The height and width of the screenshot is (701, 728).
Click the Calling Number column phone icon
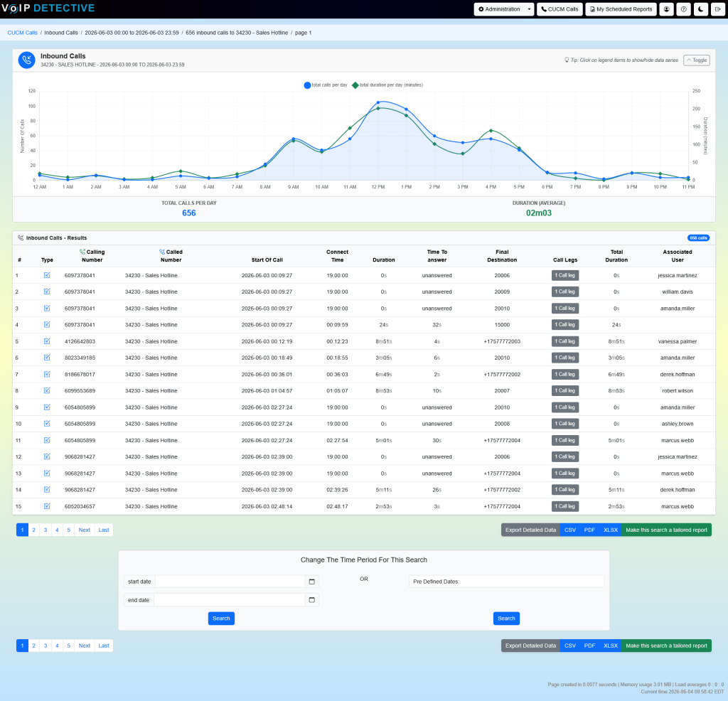[x=82, y=252]
